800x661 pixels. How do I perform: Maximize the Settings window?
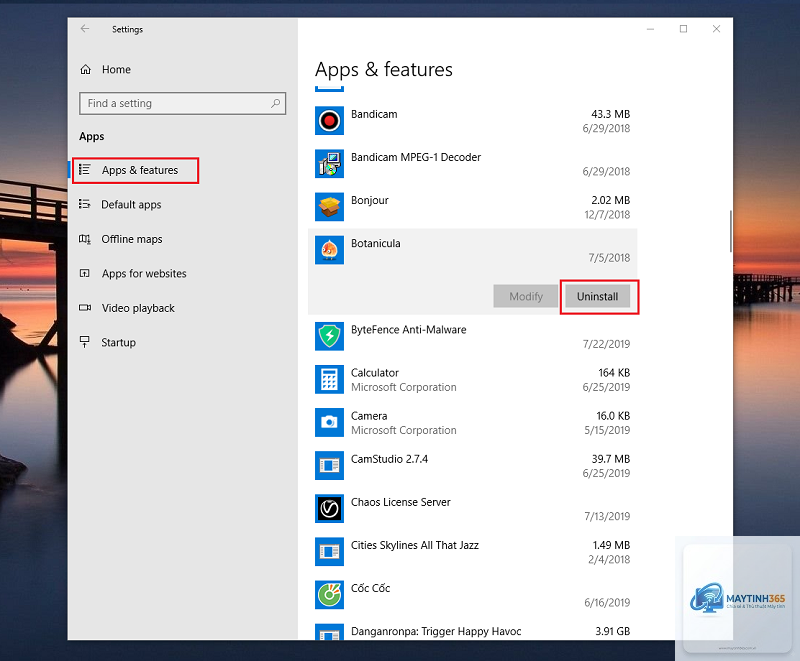[683, 29]
